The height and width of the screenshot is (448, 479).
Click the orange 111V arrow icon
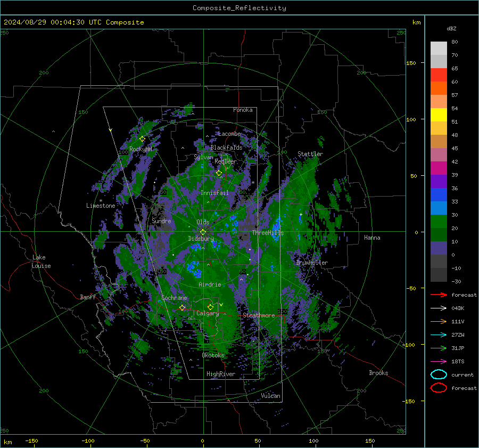point(439,321)
